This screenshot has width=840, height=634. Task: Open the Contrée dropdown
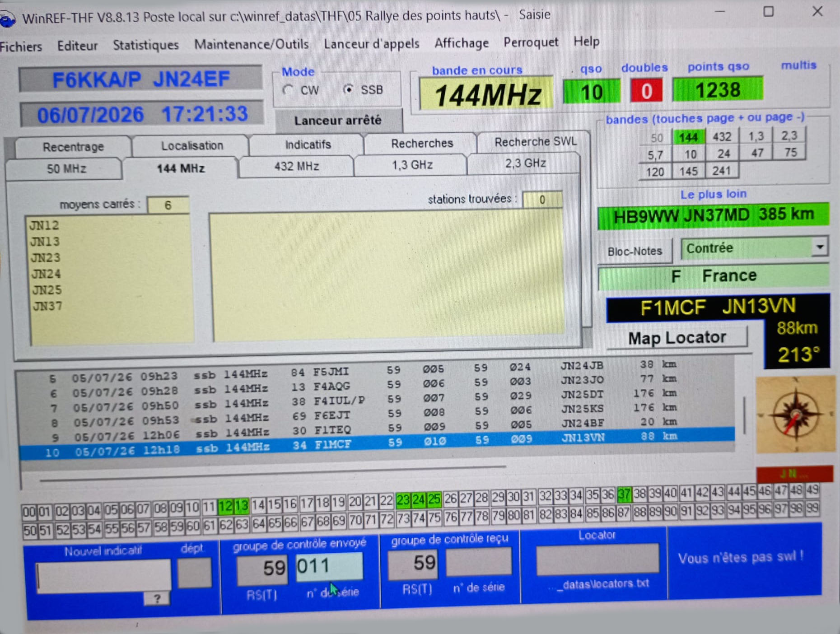(x=820, y=247)
